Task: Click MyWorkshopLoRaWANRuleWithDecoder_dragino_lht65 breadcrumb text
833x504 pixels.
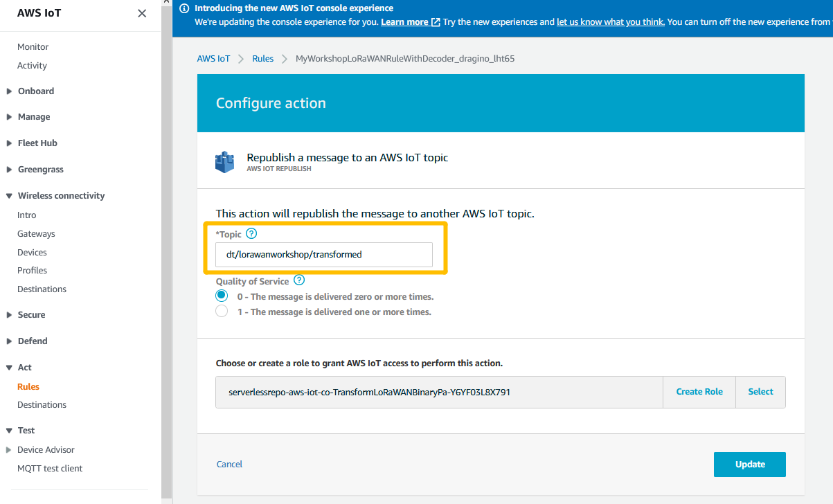Action: (405, 59)
